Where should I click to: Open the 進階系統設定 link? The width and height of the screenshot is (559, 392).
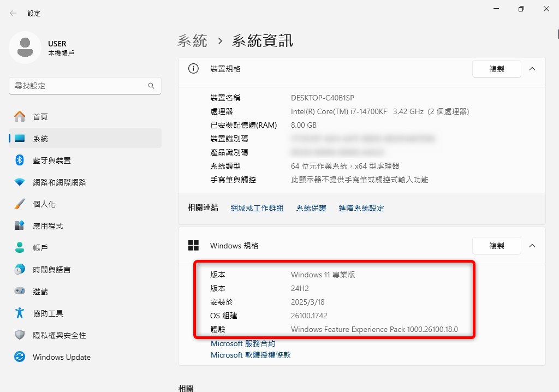click(361, 208)
